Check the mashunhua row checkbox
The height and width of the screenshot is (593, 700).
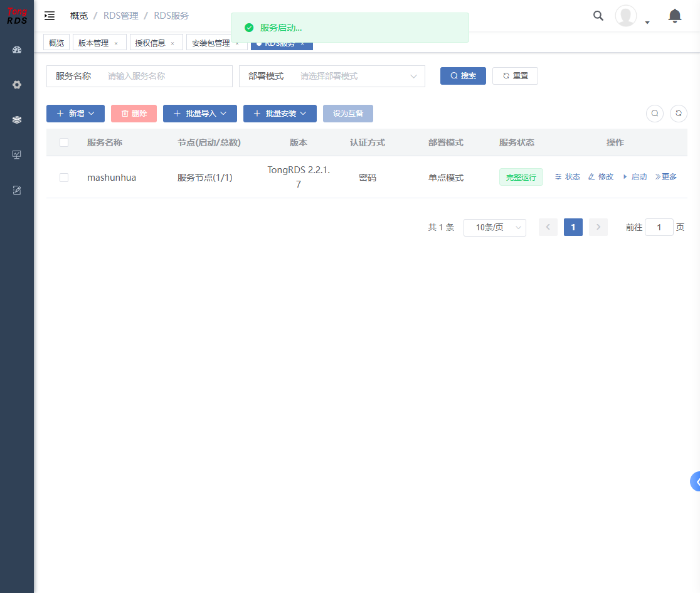pos(64,178)
